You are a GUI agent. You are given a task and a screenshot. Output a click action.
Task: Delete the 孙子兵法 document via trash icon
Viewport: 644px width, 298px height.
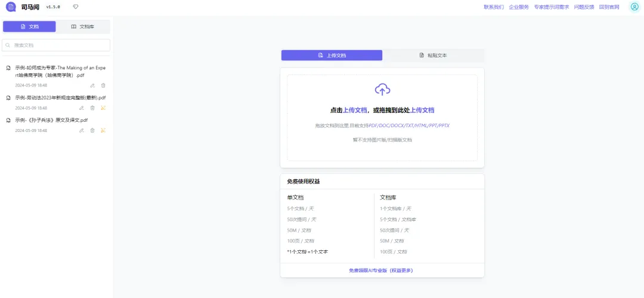[92, 130]
